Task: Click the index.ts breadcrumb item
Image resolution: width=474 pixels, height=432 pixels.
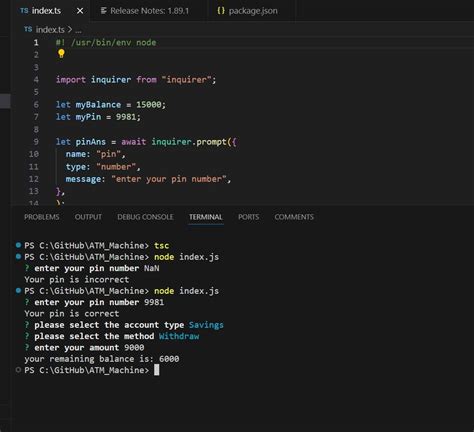Action: pyautogui.click(x=50, y=30)
